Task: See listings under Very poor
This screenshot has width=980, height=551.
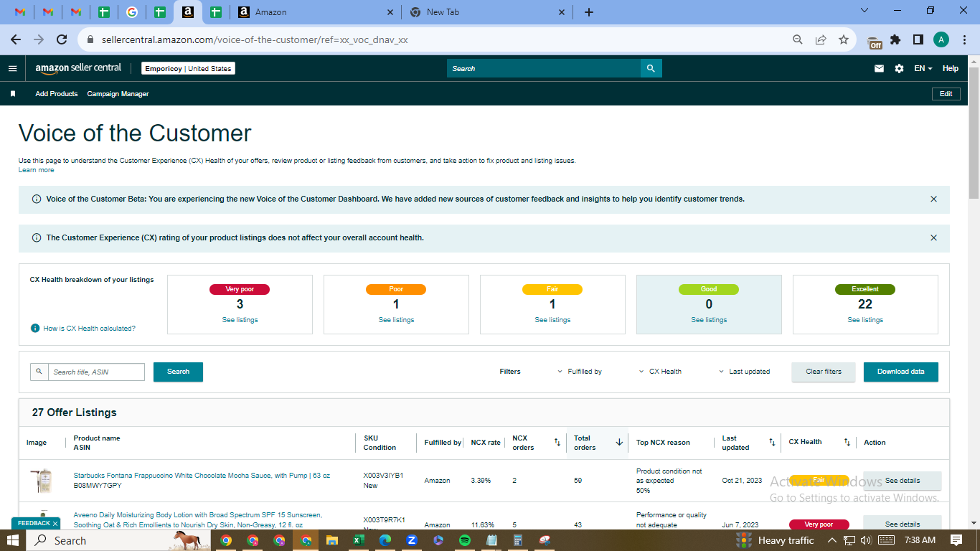Action: coord(240,320)
